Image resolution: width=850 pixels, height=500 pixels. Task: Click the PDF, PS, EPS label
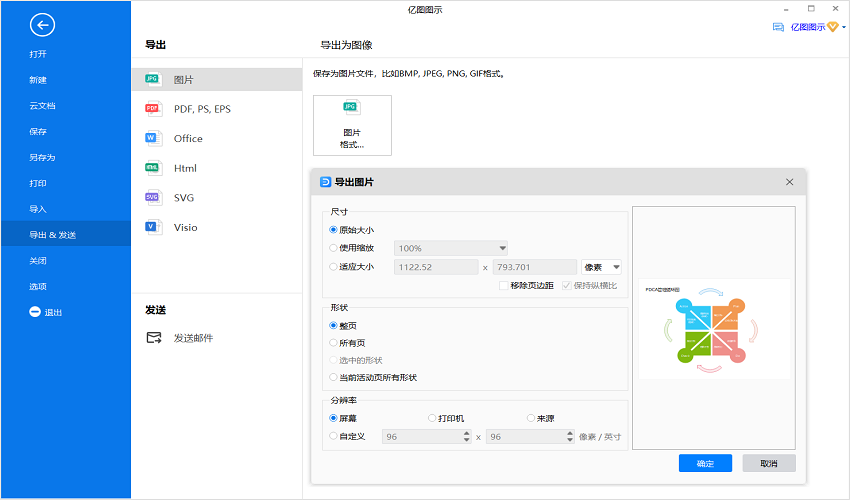click(x=202, y=109)
